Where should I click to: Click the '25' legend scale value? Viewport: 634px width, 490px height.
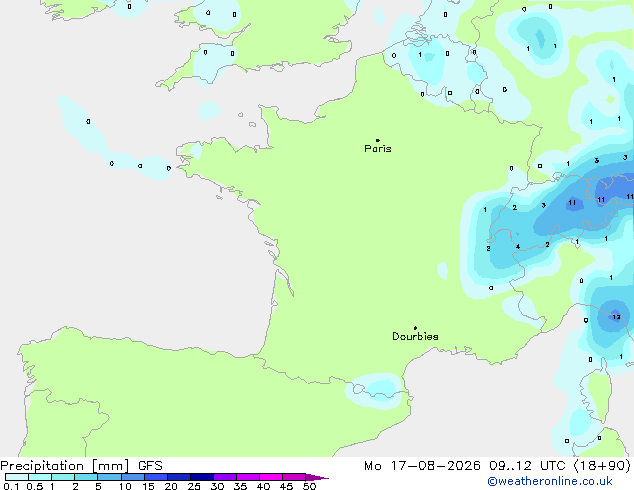pyautogui.click(x=194, y=486)
